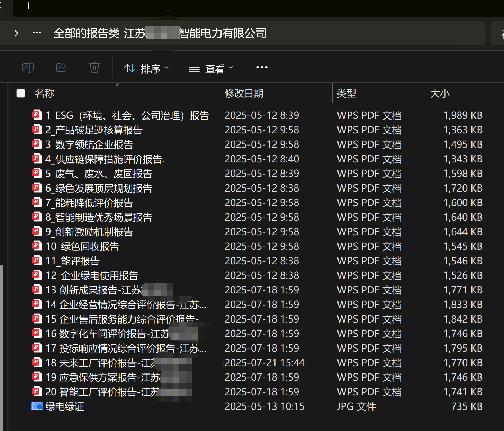Click the new tab plus button

(x=28, y=6)
